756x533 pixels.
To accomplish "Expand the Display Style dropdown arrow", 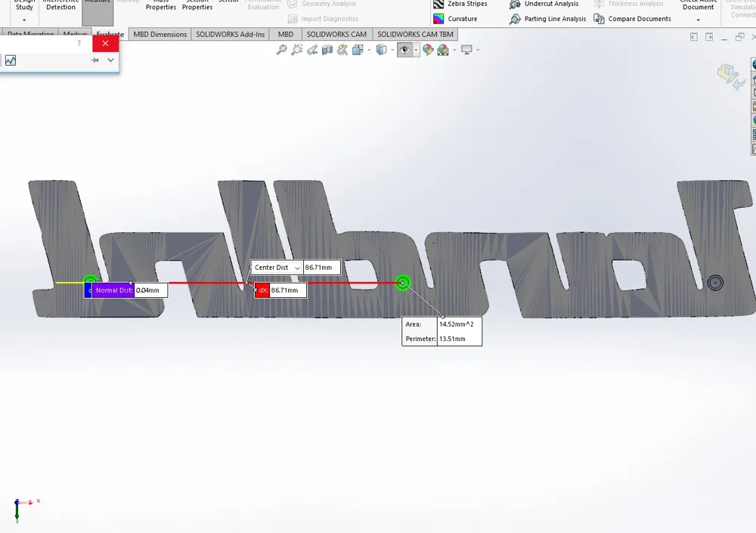I will (392, 50).
